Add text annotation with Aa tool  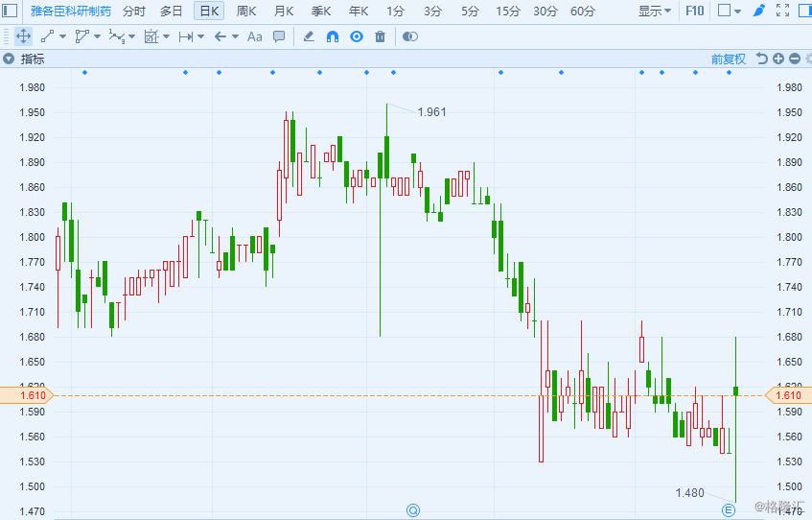point(254,36)
